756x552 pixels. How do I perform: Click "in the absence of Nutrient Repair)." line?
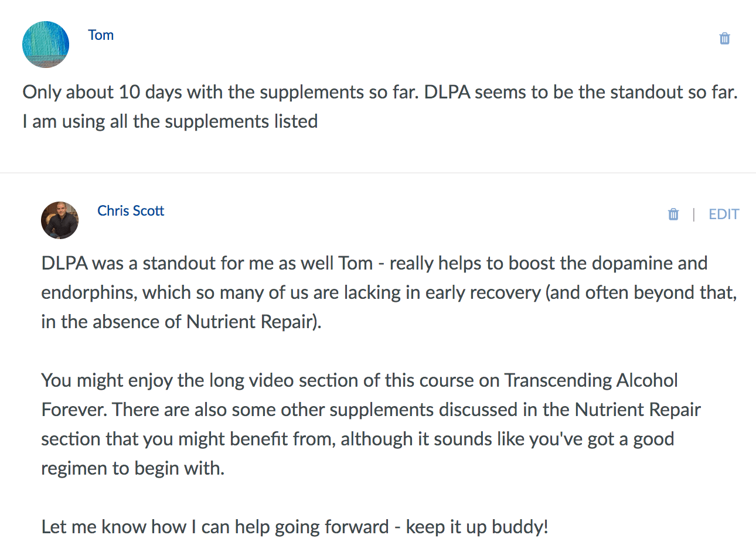point(182,322)
